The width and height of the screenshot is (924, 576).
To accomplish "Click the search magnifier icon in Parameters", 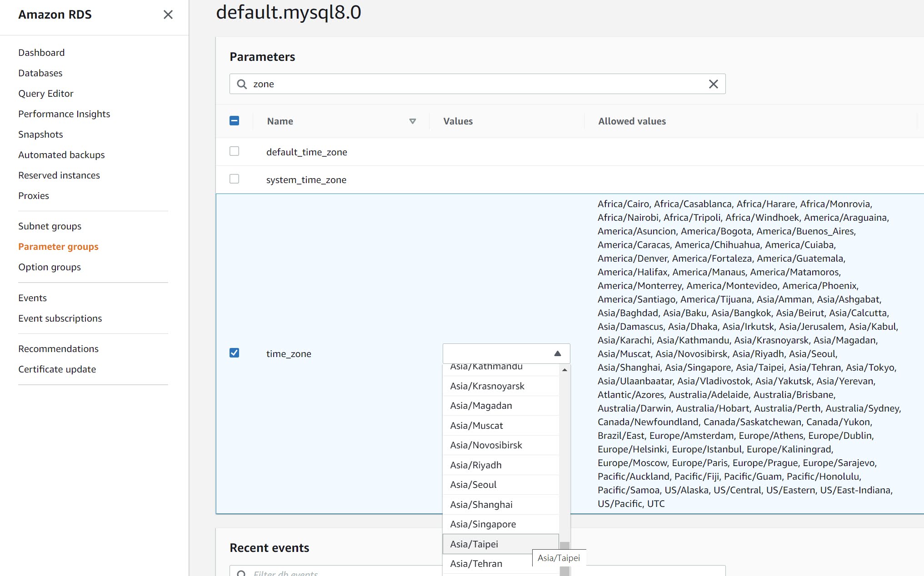I will pyautogui.click(x=242, y=84).
